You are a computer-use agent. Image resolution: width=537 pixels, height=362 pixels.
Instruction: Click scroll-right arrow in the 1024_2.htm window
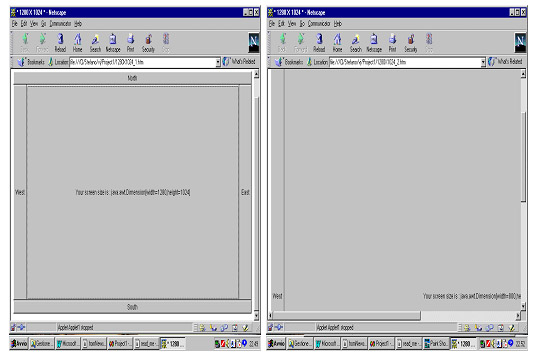(518, 315)
